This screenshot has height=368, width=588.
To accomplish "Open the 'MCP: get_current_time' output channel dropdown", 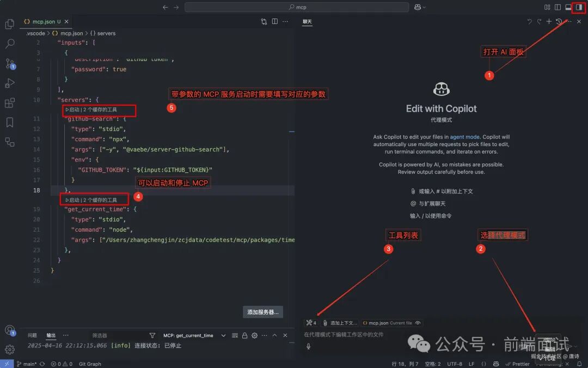I will (x=194, y=335).
